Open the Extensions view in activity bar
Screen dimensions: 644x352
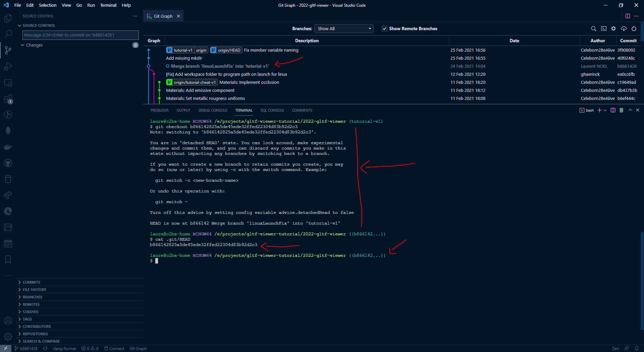point(8,99)
